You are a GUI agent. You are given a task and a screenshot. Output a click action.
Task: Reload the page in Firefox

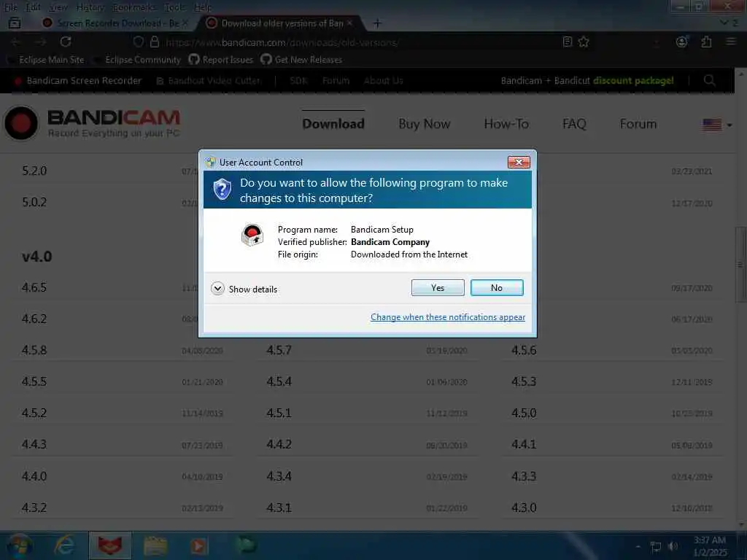point(66,42)
